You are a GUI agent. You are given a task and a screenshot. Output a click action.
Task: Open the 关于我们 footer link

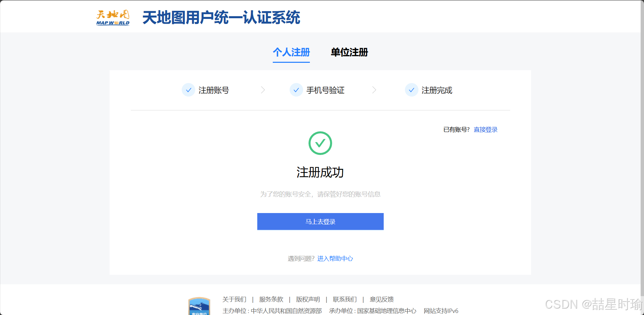click(234, 299)
